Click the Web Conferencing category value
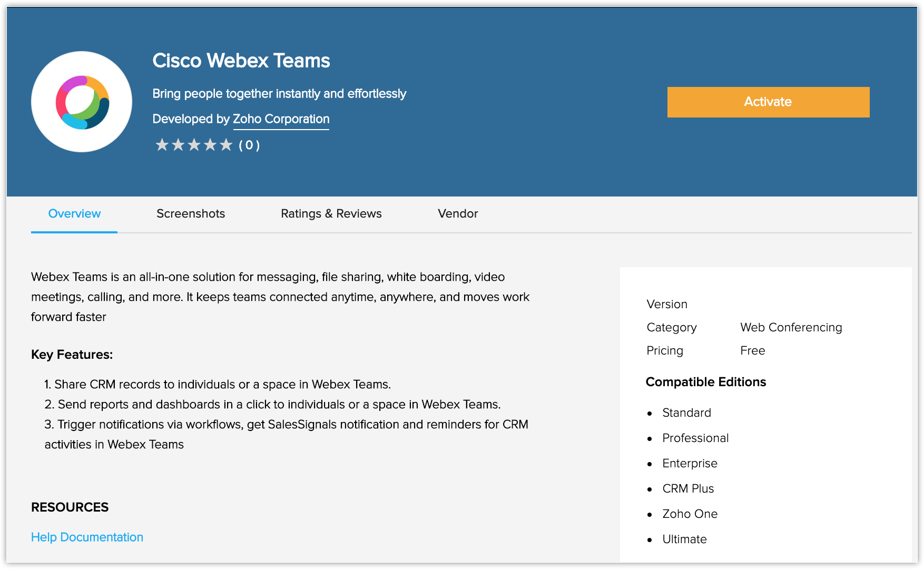This screenshot has height=569, width=924. 791,327
